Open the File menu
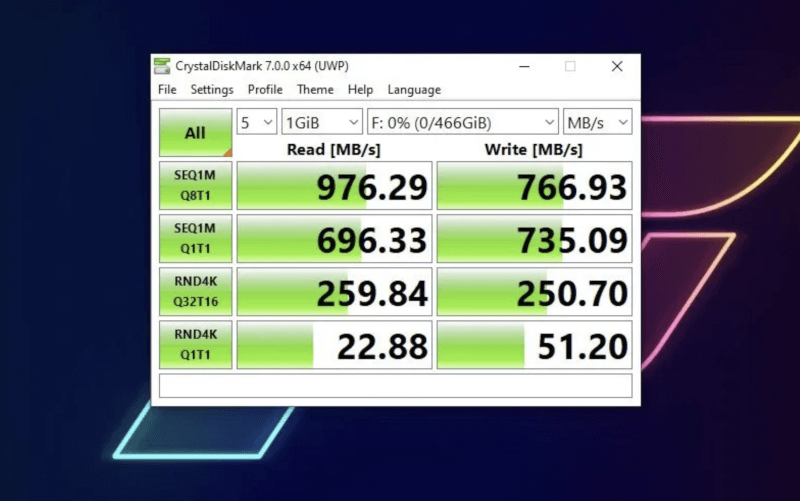 click(167, 90)
